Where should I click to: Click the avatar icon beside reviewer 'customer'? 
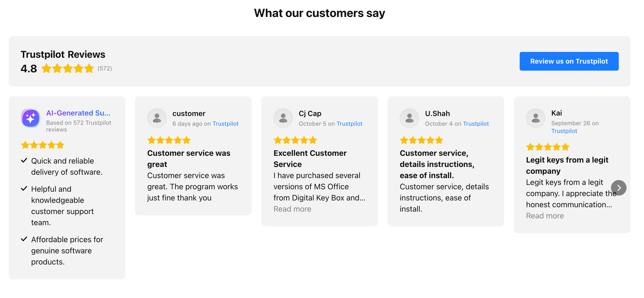(157, 118)
